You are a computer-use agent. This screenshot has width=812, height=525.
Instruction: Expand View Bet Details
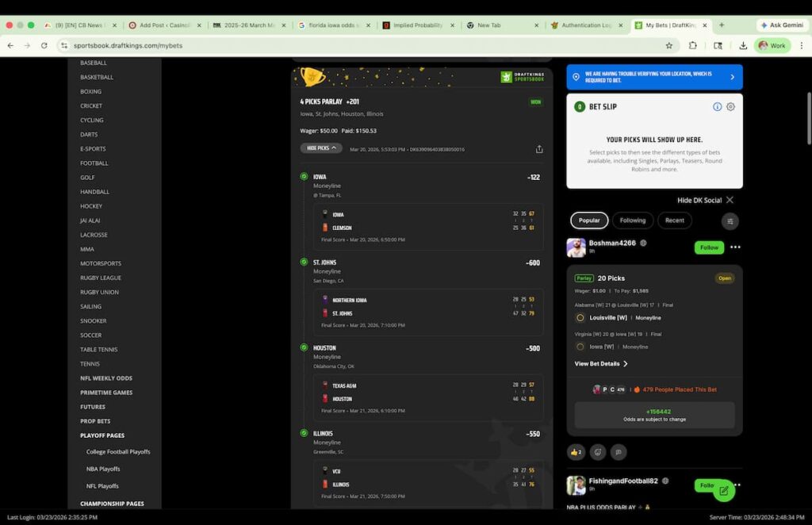click(601, 364)
